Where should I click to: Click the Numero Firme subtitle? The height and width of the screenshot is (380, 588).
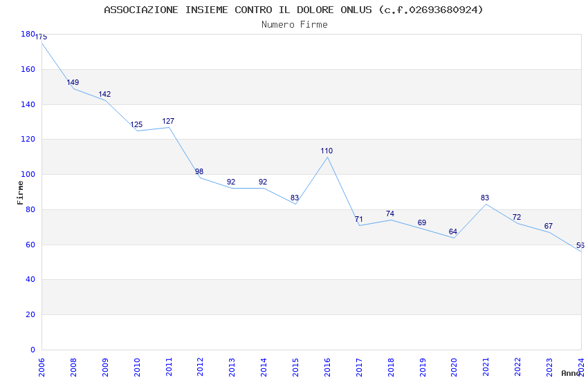(295, 25)
